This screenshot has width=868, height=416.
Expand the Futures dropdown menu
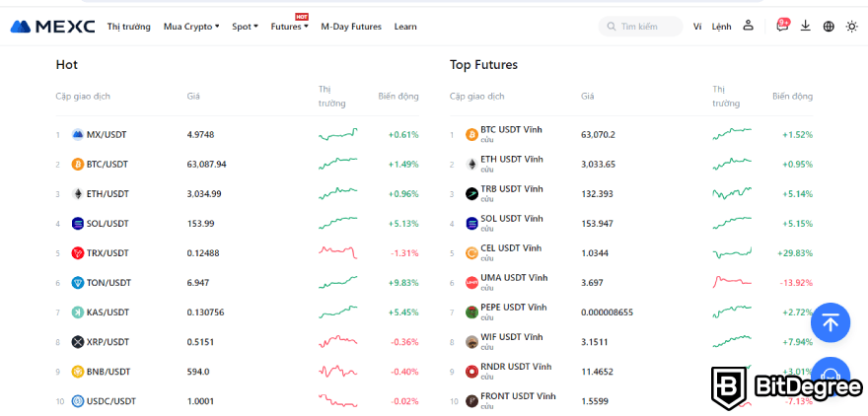[x=289, y=27]
